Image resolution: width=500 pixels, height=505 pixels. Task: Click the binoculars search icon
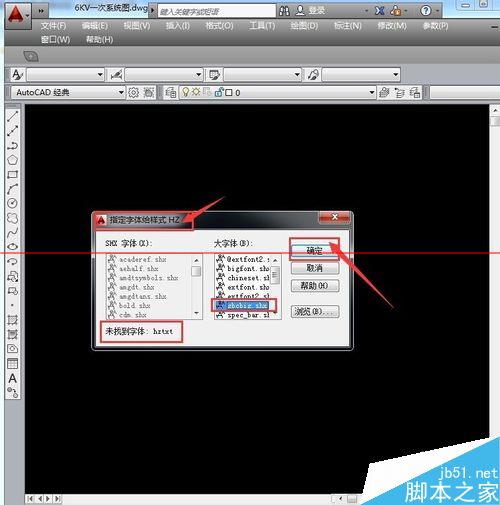(284, 11)
